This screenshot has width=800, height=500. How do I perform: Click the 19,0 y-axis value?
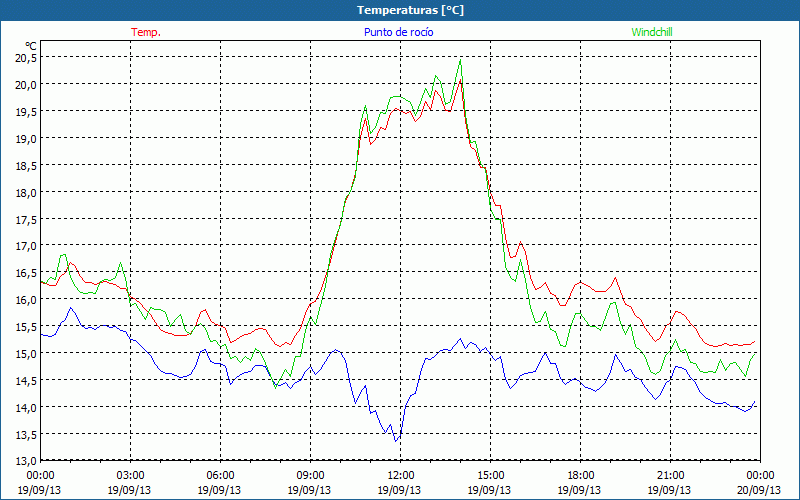(x=26, y=139)
